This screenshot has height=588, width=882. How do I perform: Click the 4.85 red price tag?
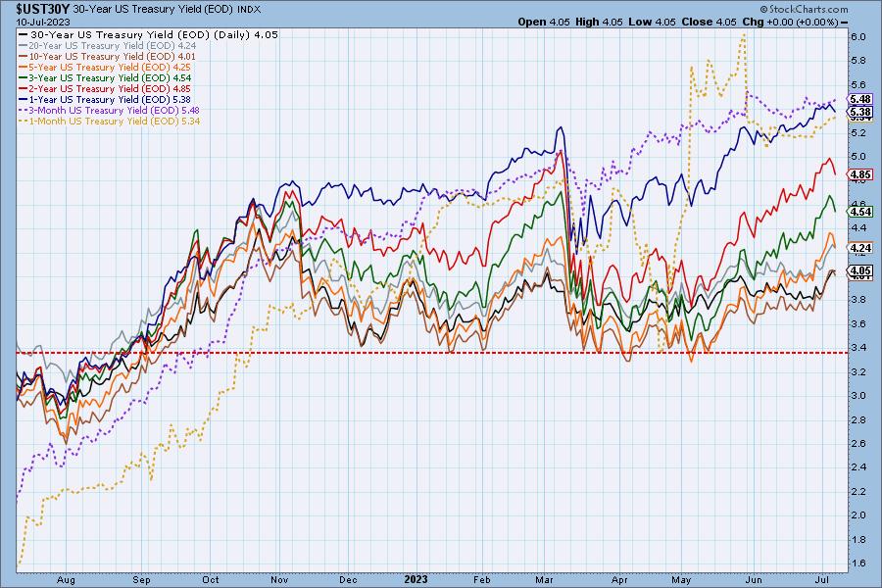click(x=860, y=174)
